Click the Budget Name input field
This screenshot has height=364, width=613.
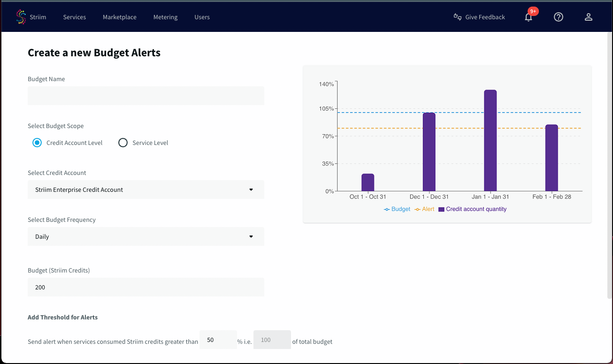146,96
